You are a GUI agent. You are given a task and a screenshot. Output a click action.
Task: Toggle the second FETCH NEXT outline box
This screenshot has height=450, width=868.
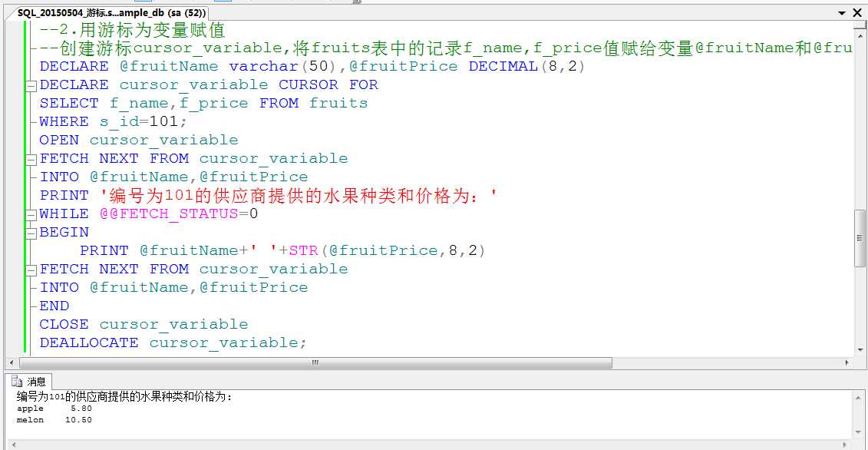tap(31, 269)
